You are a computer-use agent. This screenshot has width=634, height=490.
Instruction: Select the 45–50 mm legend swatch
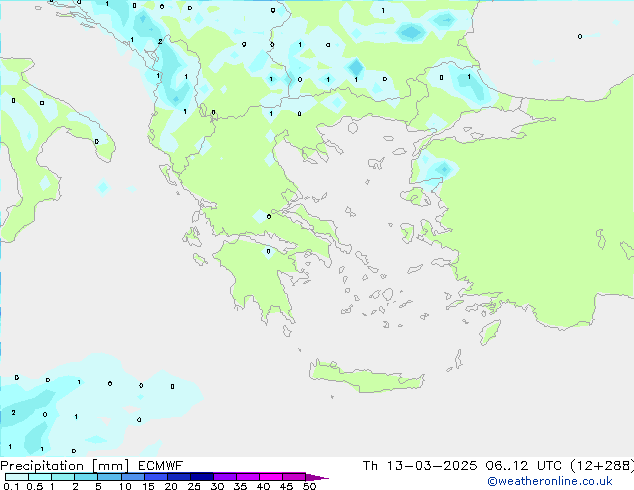coord(294,477)
